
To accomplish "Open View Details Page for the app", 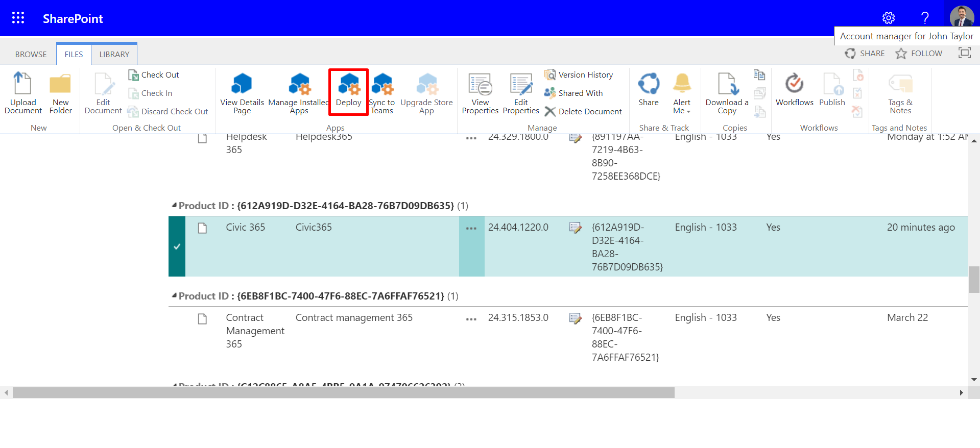I will pyautogui.click(x=242, y=93).
